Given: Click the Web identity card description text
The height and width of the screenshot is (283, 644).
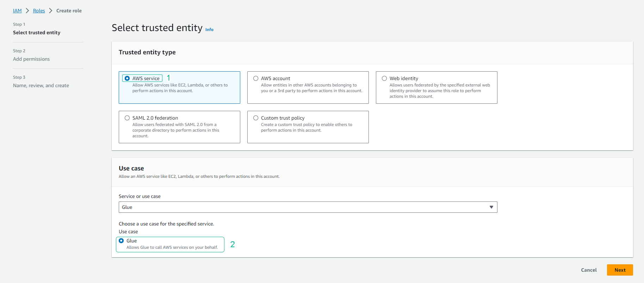Looking at the screenshot, I should (440, 91).
